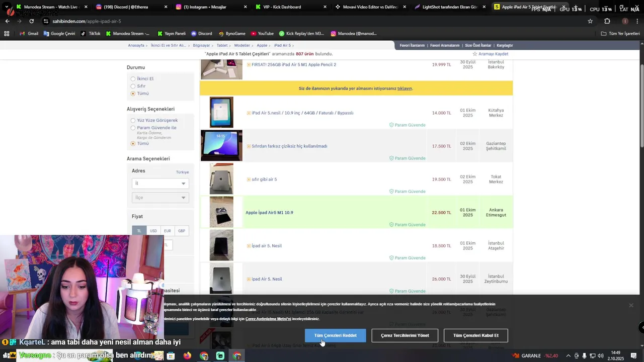The height and width of the screenshot is (362, 644).
Task: Open Favori Aramalarım link
Action: [445, 45]
